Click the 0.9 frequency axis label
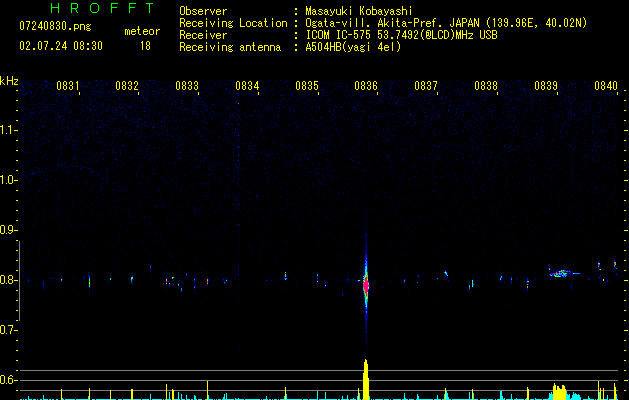629x400 pixels. point(8,230)
